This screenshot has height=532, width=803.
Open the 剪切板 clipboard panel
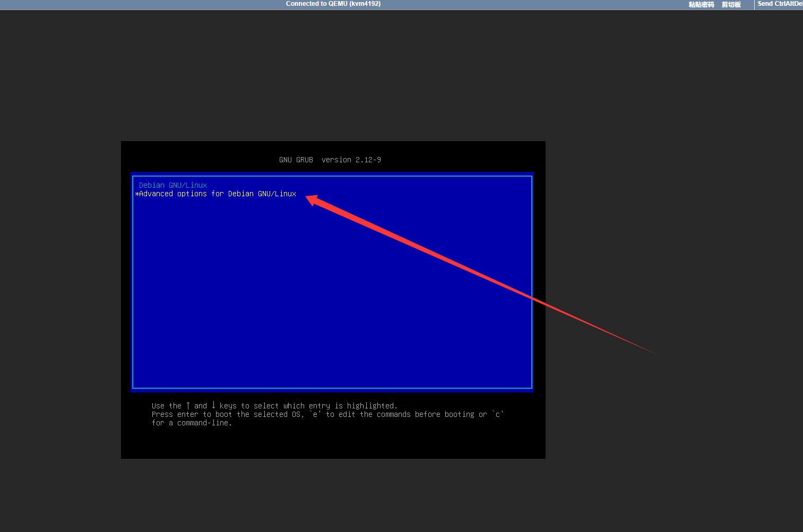click(x=731, y=4)
